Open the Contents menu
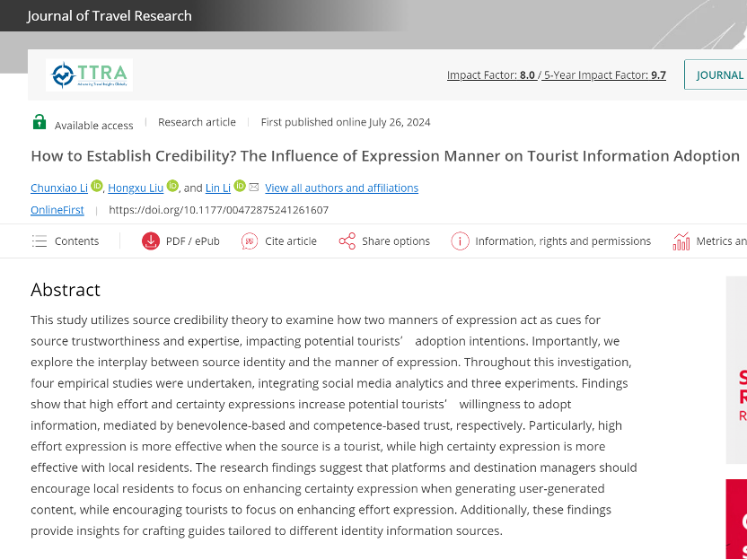 pyautogui.click(x=65, y=241)
